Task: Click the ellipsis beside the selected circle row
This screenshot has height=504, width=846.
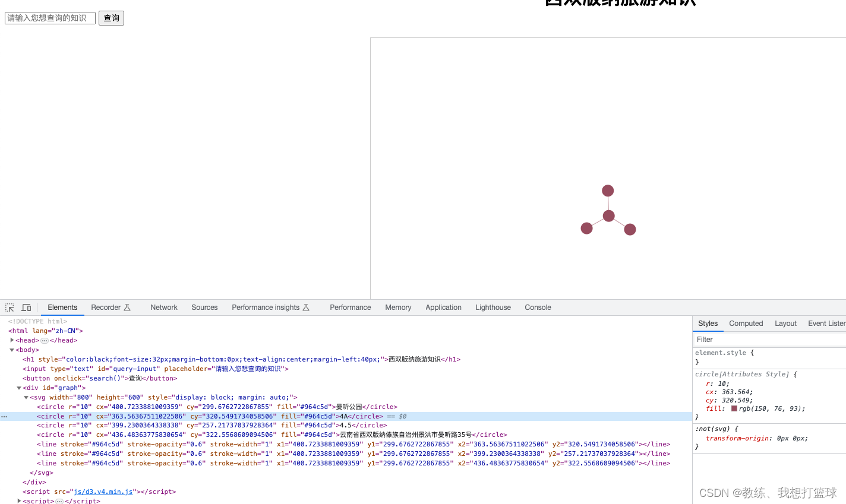Action: (x=4, y=417)
